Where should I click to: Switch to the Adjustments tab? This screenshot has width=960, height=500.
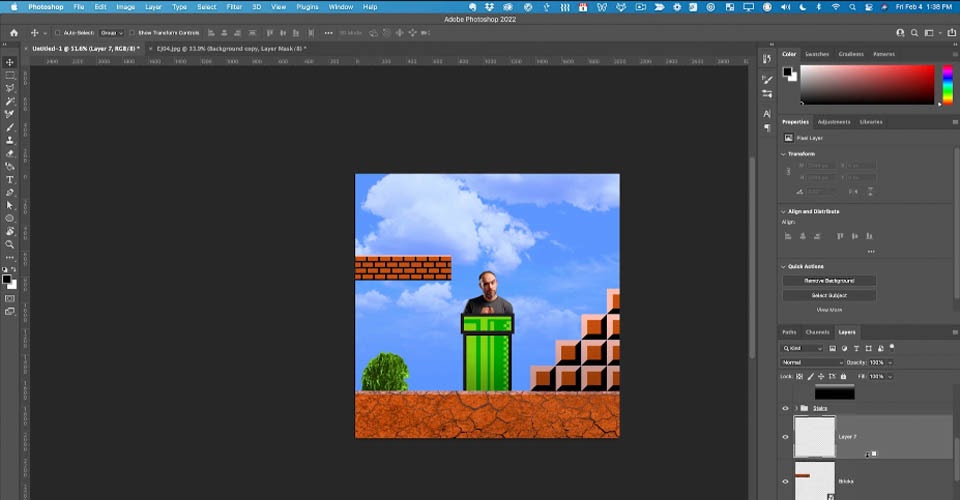[834, 122]
